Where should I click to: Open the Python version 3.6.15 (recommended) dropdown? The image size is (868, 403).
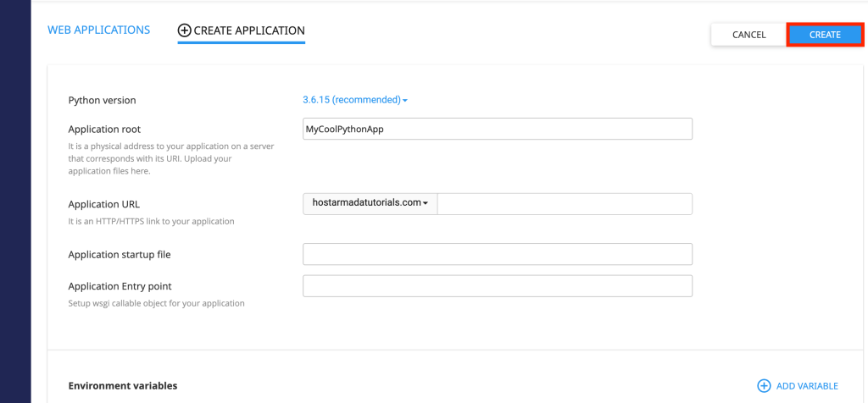click(x=352, y=100)
